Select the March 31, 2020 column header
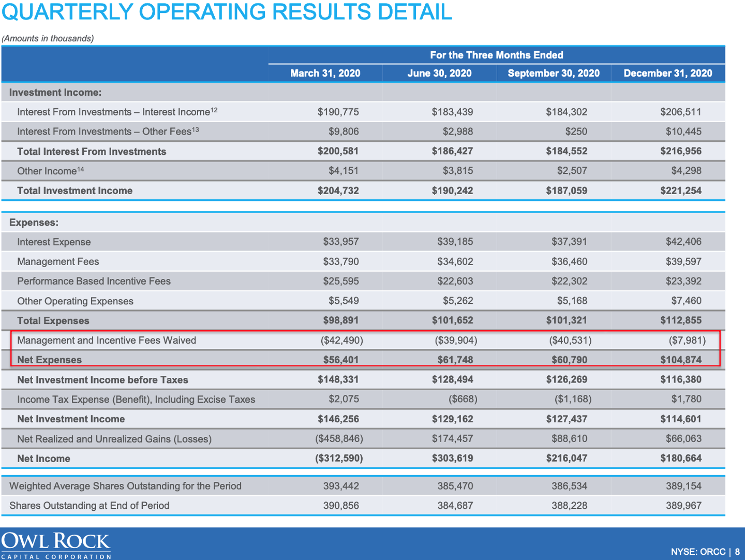745x560 pixels. click(325, 73)
